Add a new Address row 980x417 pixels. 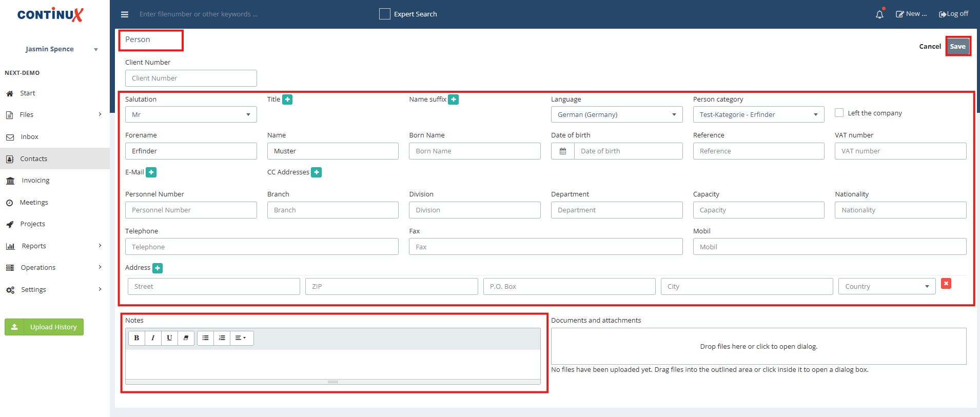158,268
